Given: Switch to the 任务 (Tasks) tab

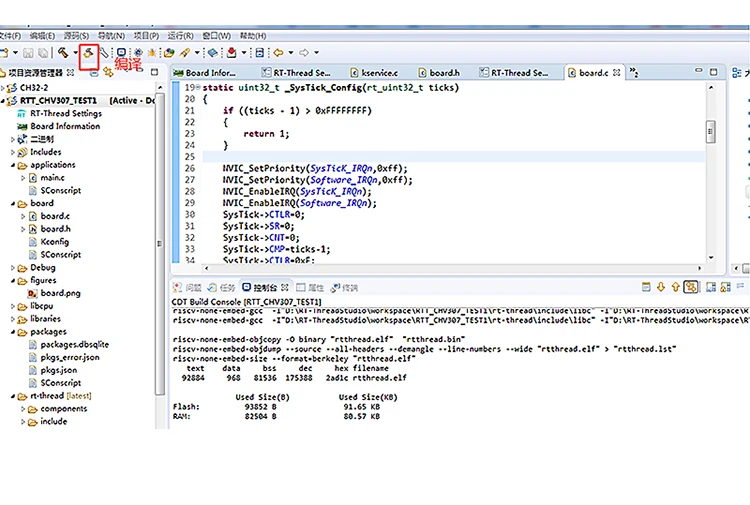Looking at the screenshot, I should point(222,287).
